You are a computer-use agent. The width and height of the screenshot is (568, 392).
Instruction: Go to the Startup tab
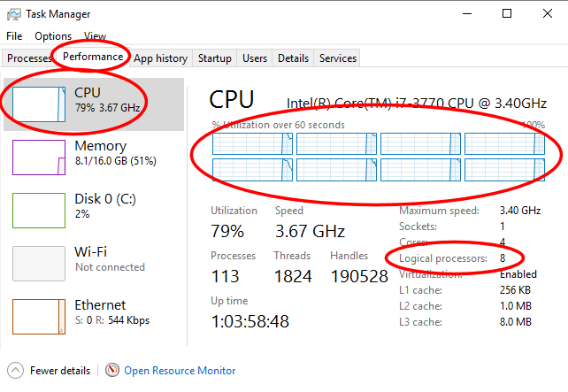point(214,58)
